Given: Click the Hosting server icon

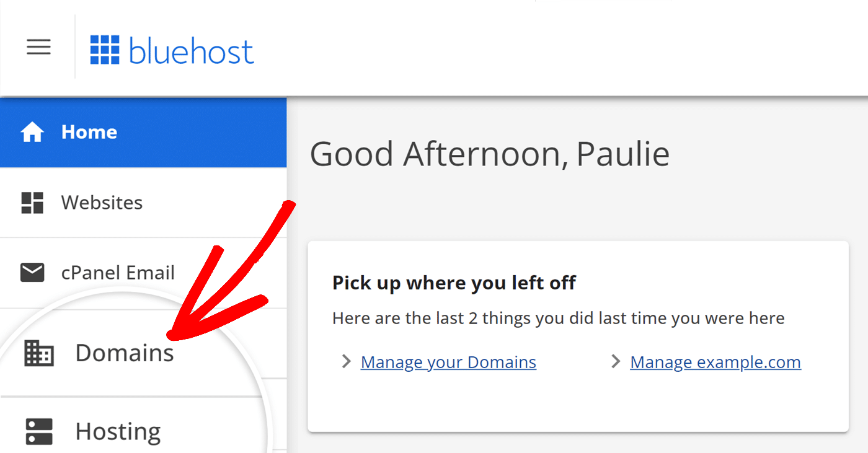Looking at the screenshot, I should [x=38, y=431].
